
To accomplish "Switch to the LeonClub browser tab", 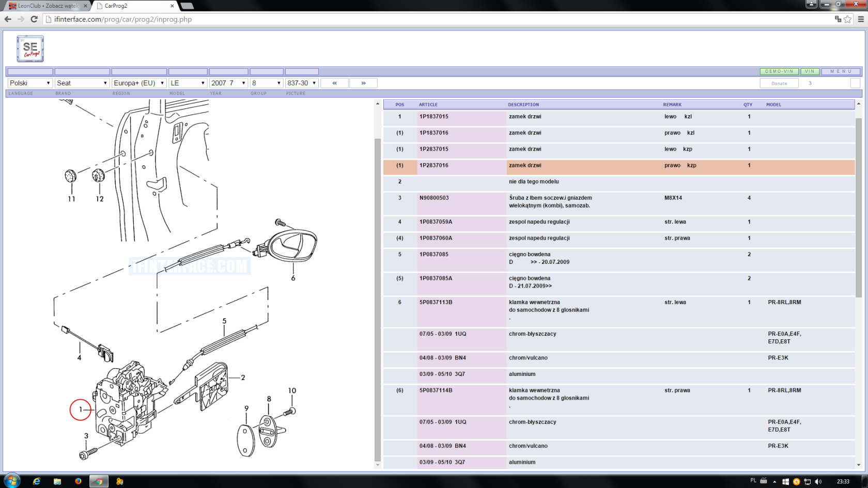I will pos(47,6).
